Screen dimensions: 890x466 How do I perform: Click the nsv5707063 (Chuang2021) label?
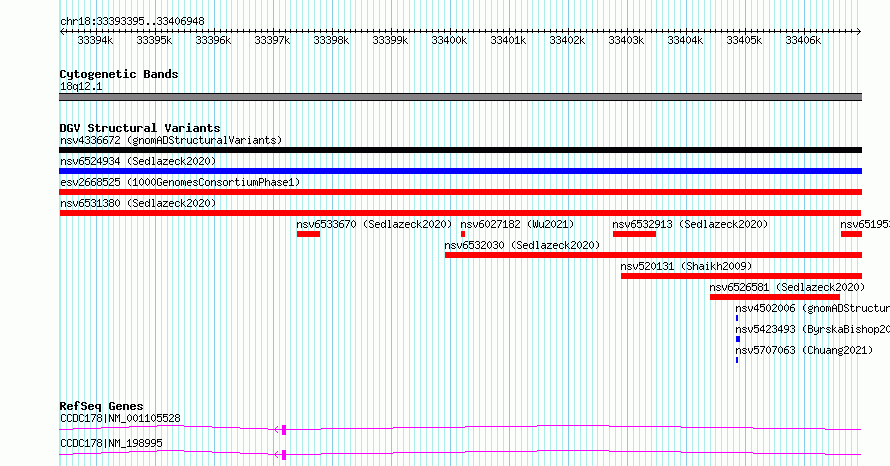tap(804, 350)
